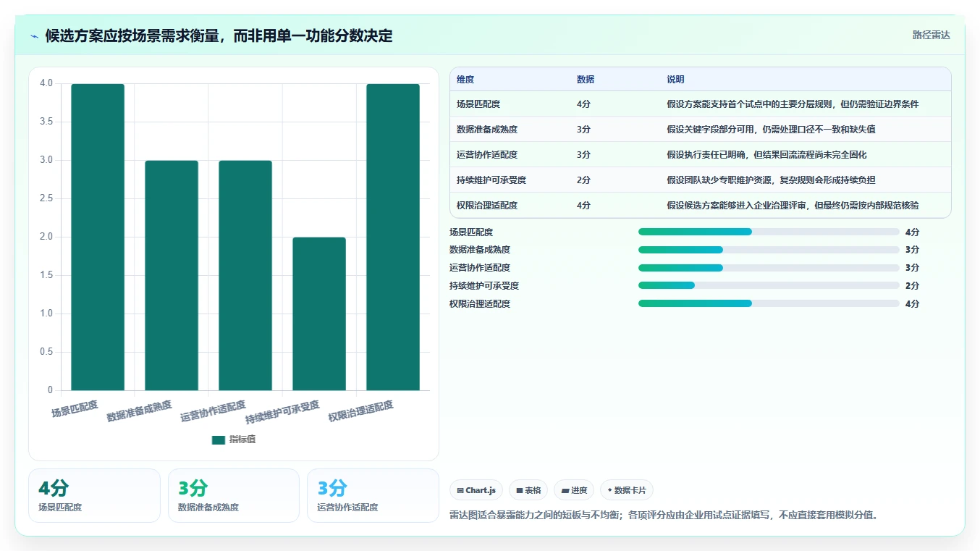This screenshot has width=980, height=551.
Task: Click the 2.5 y-axis tick label
Action: coord(46,198)
